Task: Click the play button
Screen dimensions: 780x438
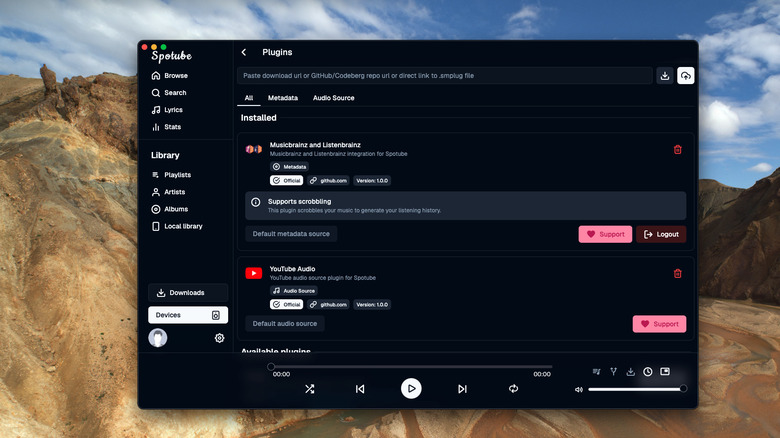Action: pyautogui.click(x=411, y=389)
